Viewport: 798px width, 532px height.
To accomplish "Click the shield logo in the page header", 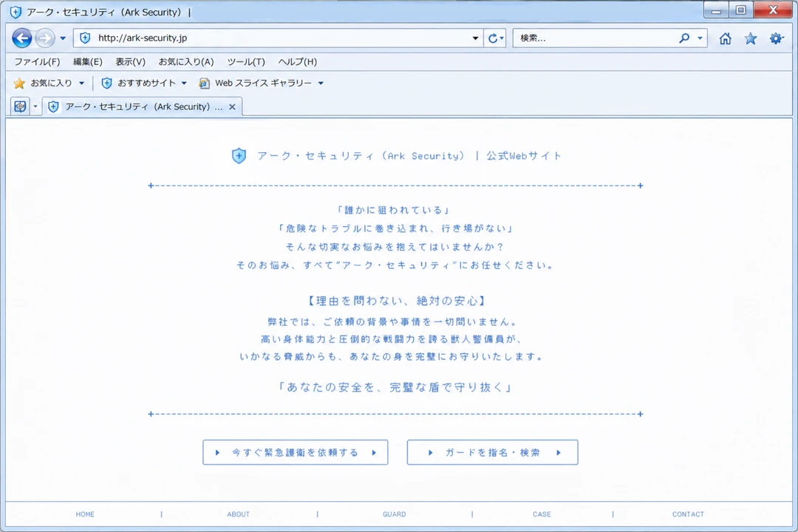I will pyautogui.click(x=239, y=156).
